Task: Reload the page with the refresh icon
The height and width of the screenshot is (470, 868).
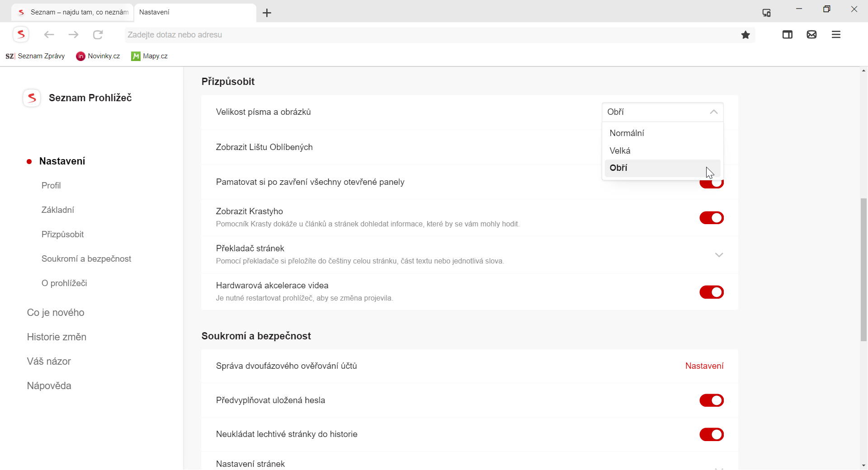Action: (x=98, y=34)
